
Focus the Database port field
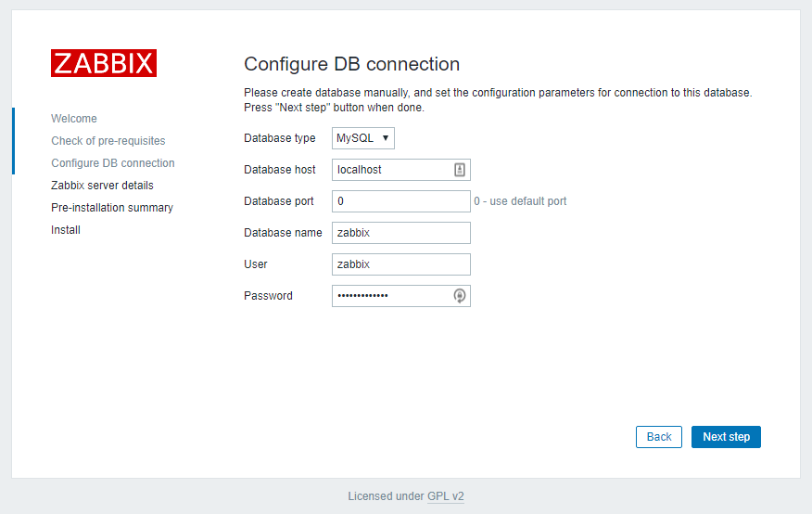[x=401, y=201]
